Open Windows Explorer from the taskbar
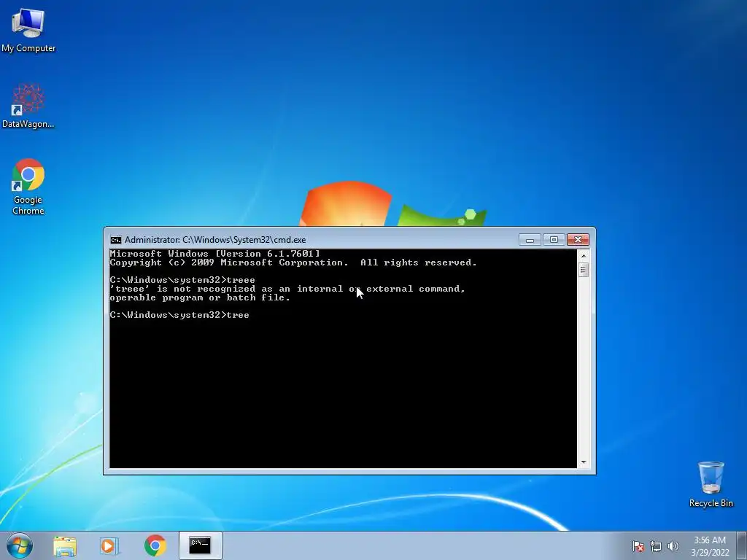The image size is (747, 560). point(65,545)
